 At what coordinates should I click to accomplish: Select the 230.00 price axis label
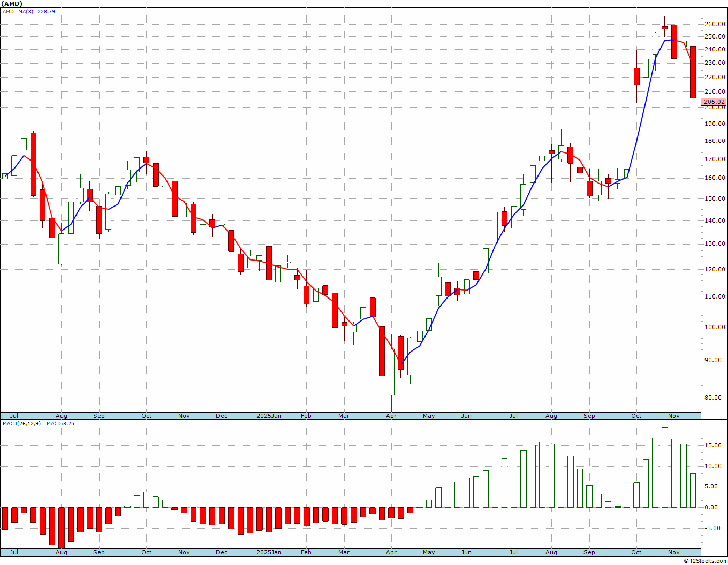coord(715,63)
